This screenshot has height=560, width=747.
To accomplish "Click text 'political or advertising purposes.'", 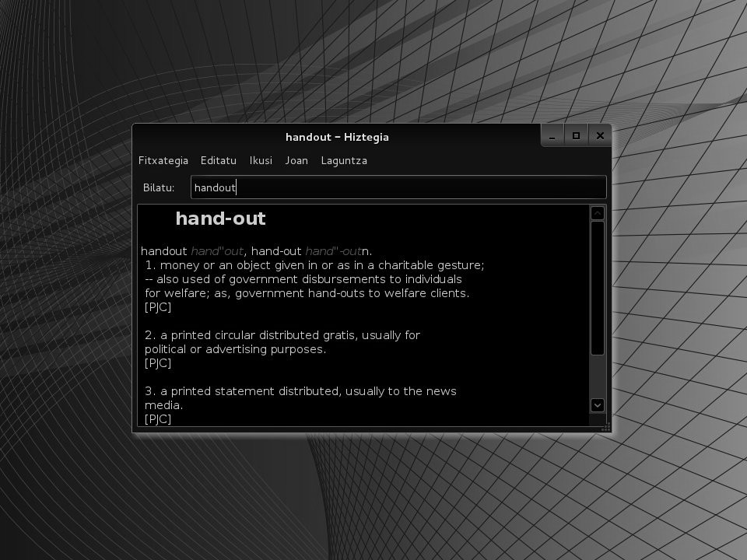I will coord(235,349).
